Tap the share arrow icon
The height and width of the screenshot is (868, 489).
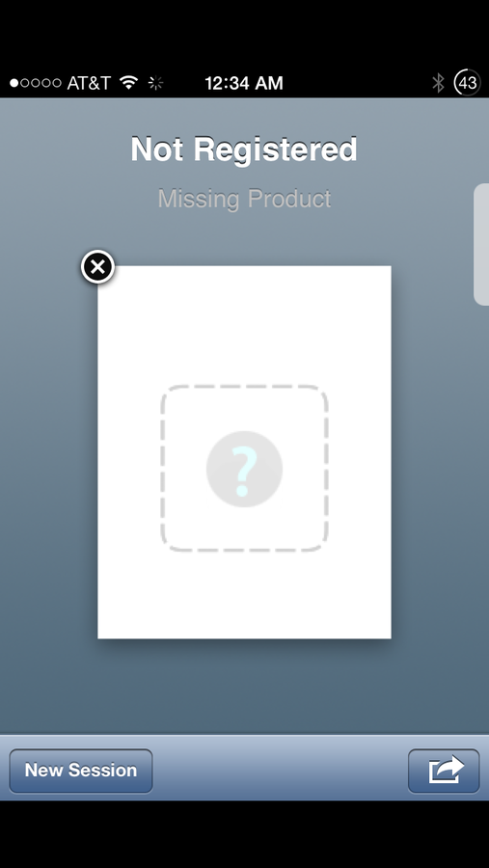pyautogui.click(x=444, y=771)
